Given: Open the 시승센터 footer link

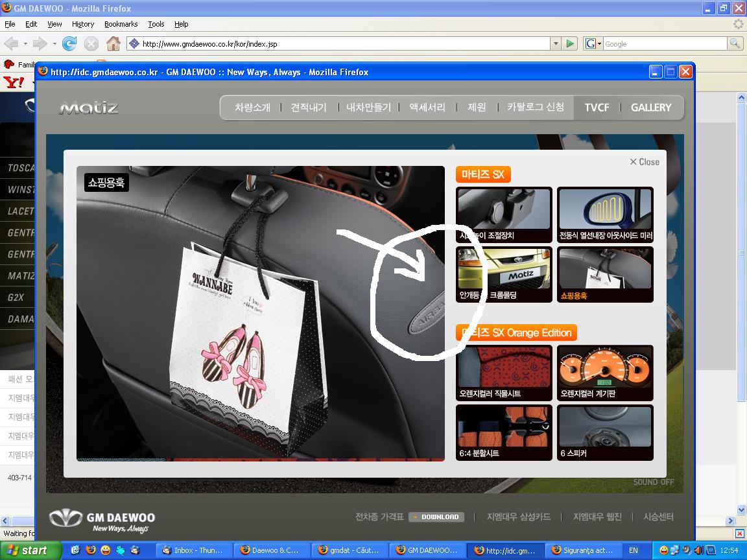Looking at the screenshot, I should pyautogui.click(x=658, y=517).
